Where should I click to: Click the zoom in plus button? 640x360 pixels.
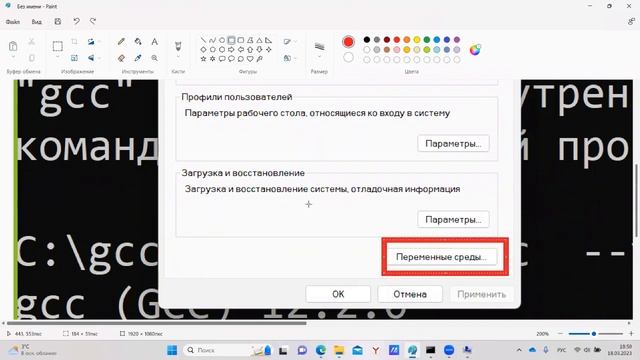(631, 334)
